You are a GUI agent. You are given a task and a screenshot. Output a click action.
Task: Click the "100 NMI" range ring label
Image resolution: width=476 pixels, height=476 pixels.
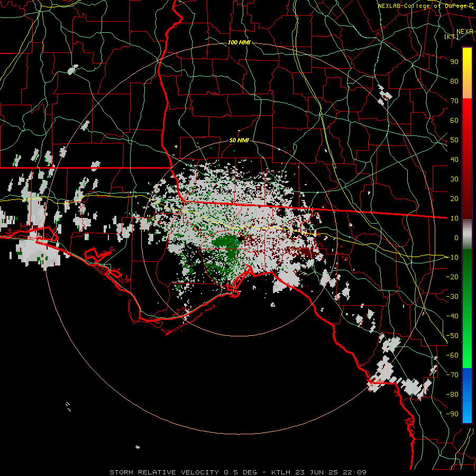coord(239,42)
